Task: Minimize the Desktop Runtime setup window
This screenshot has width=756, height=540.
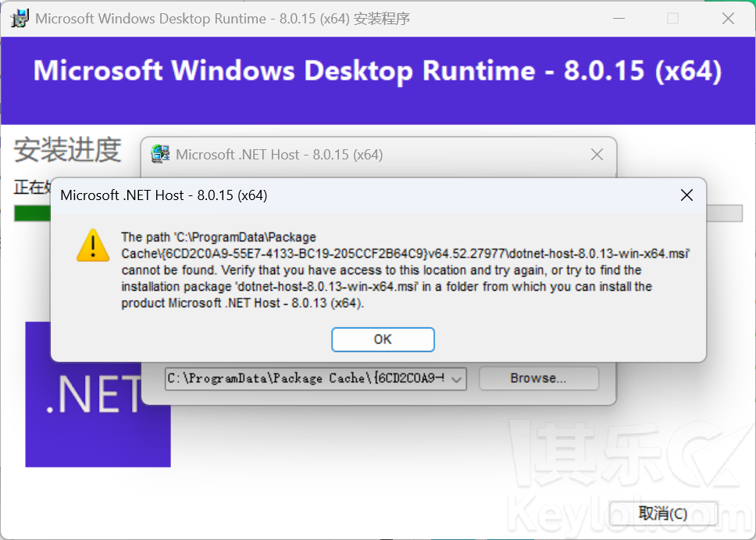Action: [x=619, y=18]
